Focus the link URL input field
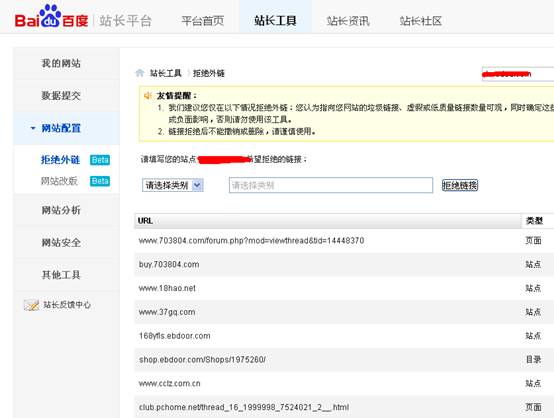The image size is (554, 418). click(331, 185)
